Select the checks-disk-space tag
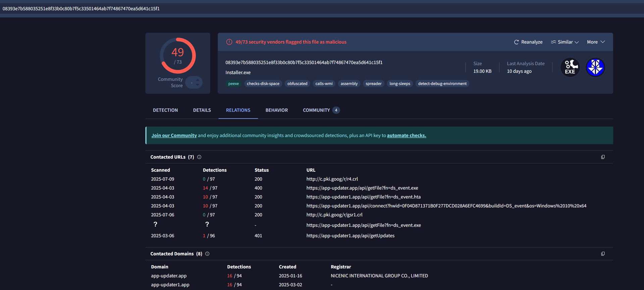Image resolution: width=644 pixels, height=290 pixels. 263,84
